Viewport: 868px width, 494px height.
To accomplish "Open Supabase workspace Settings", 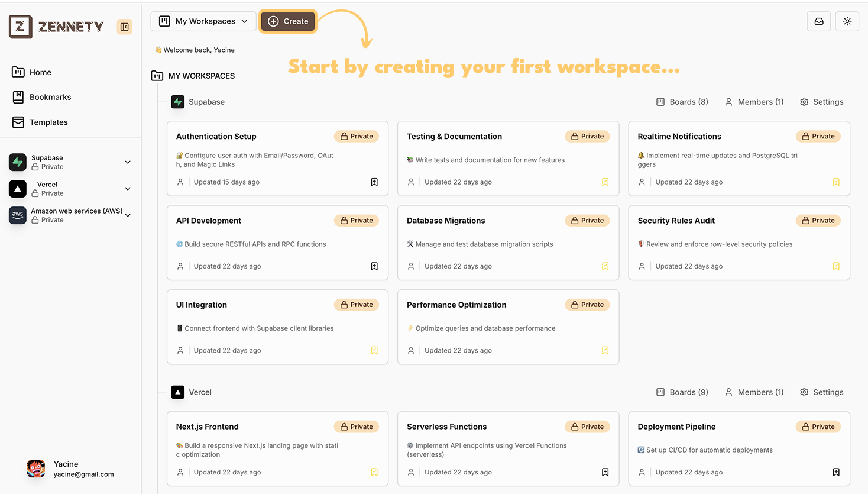I will [822, 102].
